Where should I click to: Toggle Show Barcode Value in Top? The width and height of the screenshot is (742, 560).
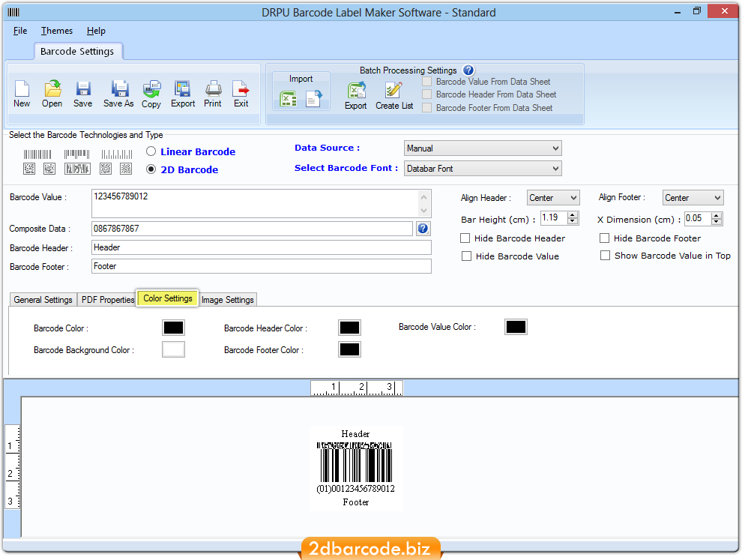[605, 256]
